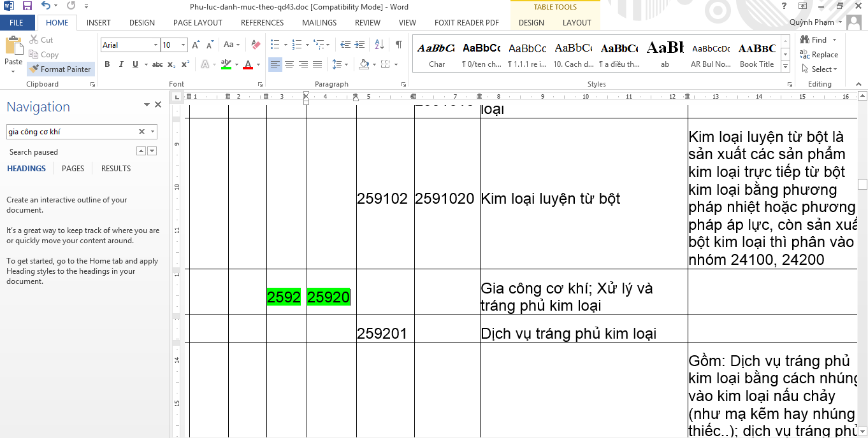Open Microsoft Word Help

click(784, 6)
